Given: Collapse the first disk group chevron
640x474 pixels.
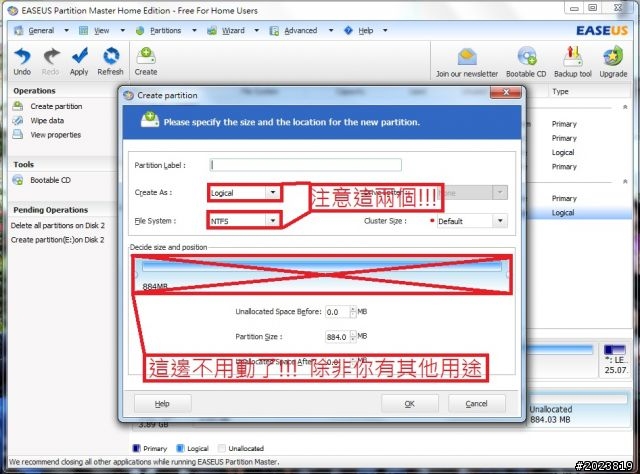Looking at the screenshot, I should [x=625, y=107].
